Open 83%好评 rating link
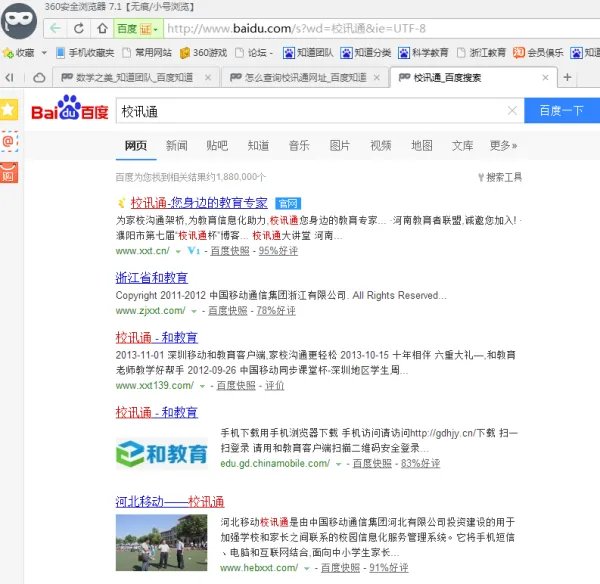600x584 pixels. pyautogui.click(x=421, y=464)
